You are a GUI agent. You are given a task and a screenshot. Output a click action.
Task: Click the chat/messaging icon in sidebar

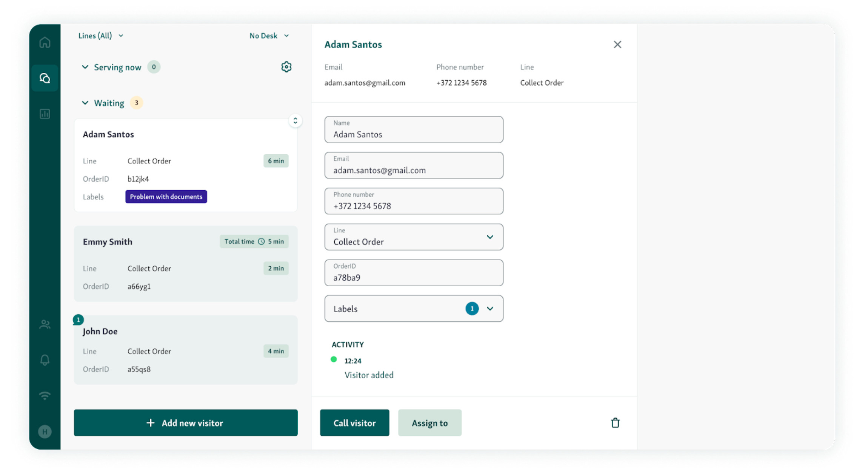tap(45, 77)
